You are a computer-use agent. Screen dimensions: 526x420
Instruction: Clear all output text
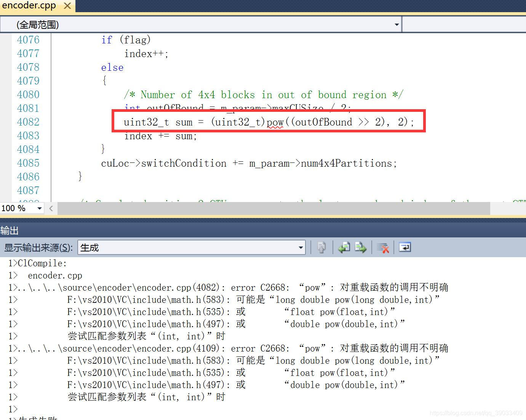pos(383,248)
